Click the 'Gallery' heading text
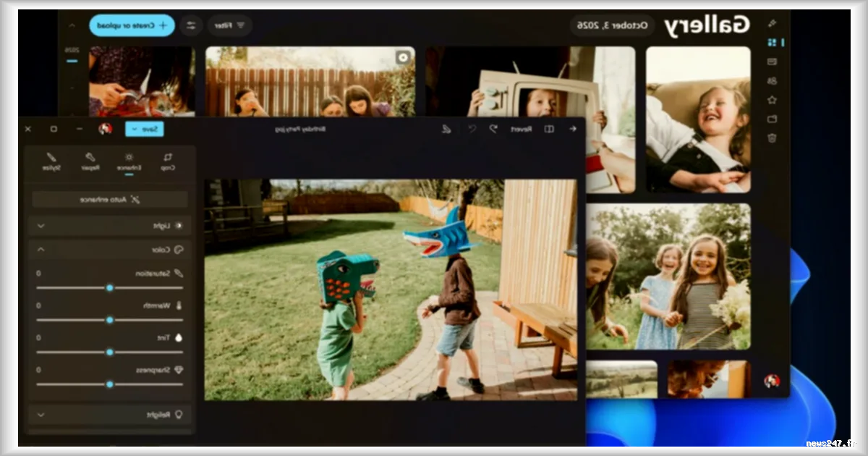The image size is (868, 456). point(707,25)
